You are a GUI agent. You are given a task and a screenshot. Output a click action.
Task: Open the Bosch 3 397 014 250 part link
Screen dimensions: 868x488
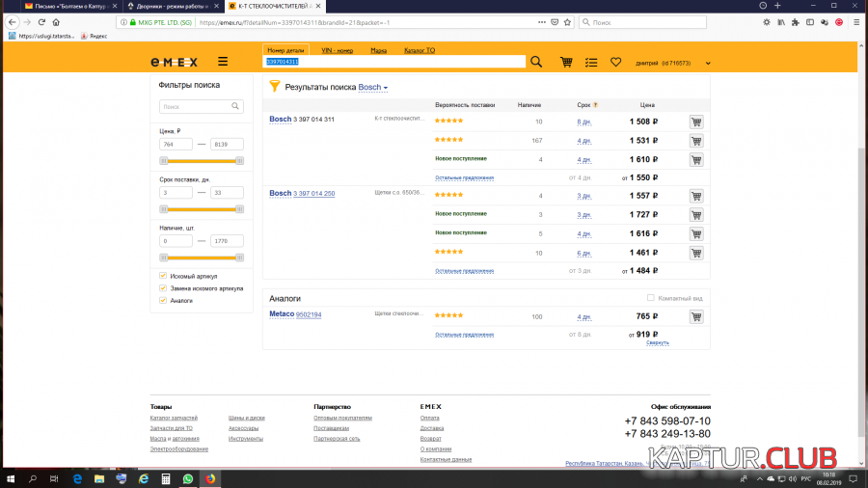click(313, 193)
